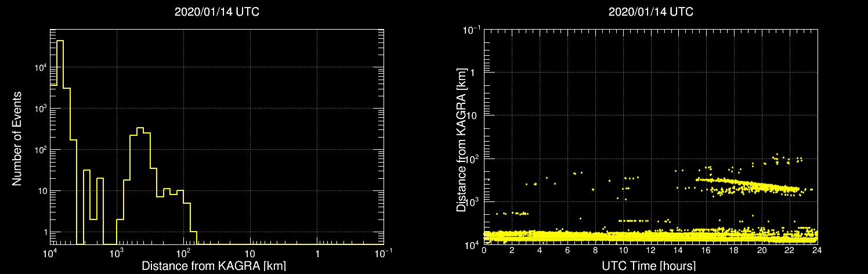
Task: Click the 20 tick on the UTC Time axis
Action: [x=762, y=251]
